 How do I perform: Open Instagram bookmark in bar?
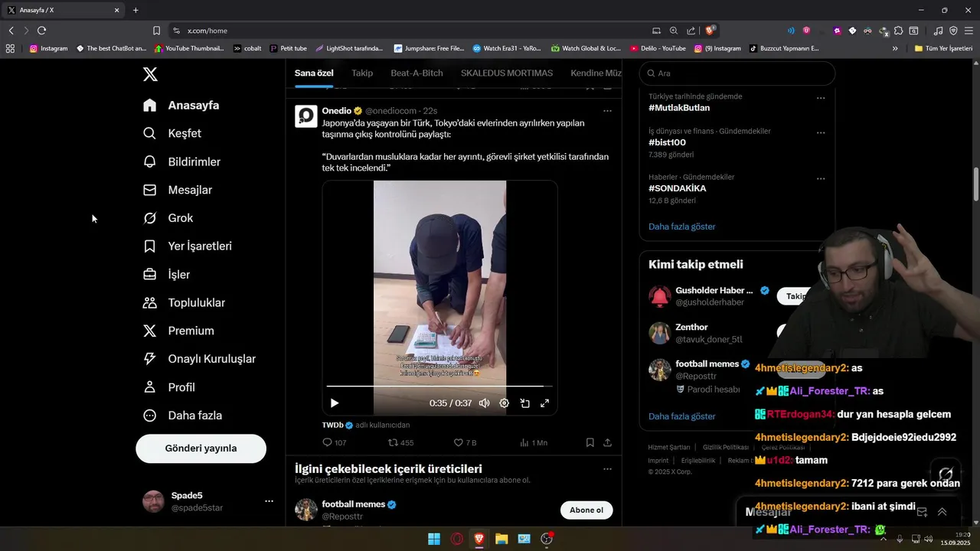tap(48, 48)
